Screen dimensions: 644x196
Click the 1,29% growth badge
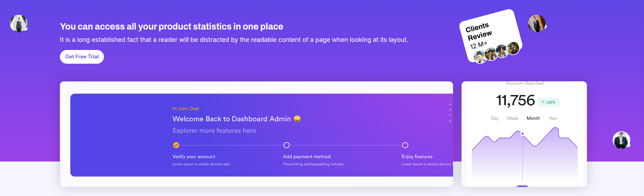[549, 102]
